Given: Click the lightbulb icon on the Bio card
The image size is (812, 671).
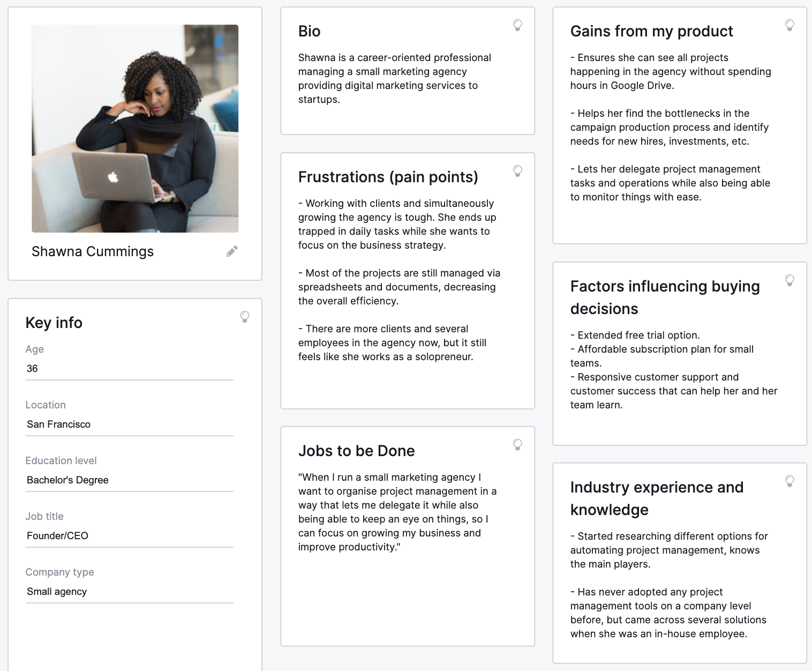Looking at the screenshot, I should [517, 25].
